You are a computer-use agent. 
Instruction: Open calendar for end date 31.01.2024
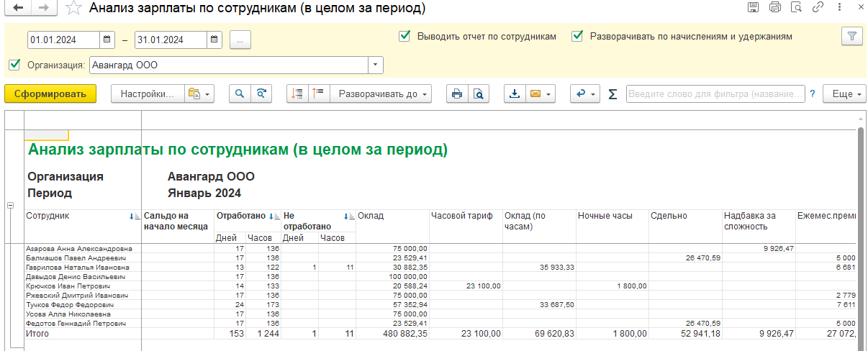214,40
